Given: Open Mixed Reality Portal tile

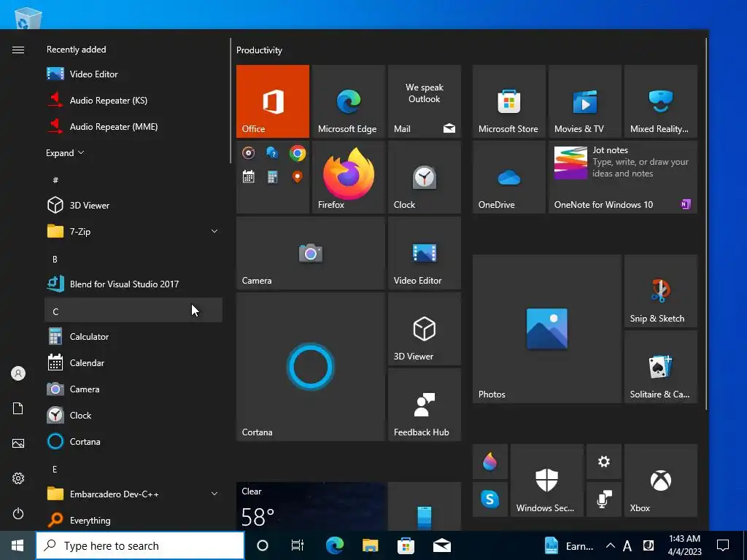Looking at the screenshot, I should [661, 101].
